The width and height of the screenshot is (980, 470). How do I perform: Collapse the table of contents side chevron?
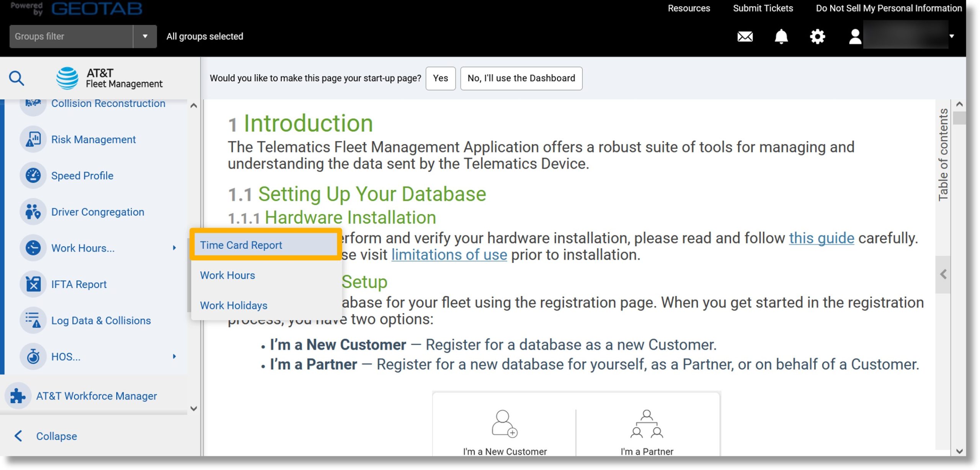(x=943, y=274)
